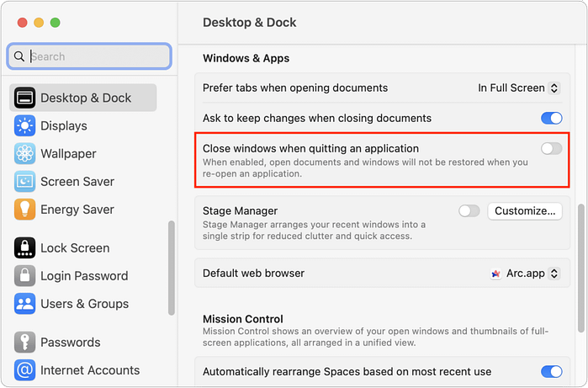Click the Displays sun icon in sidebar

25,126
